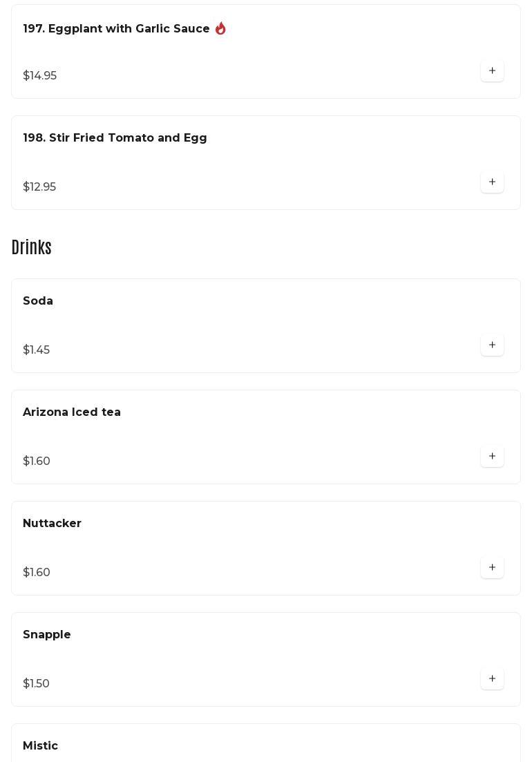Add Arizona Iced tea to cart
This screenshot has height=762, width=532.
(492, 457)
